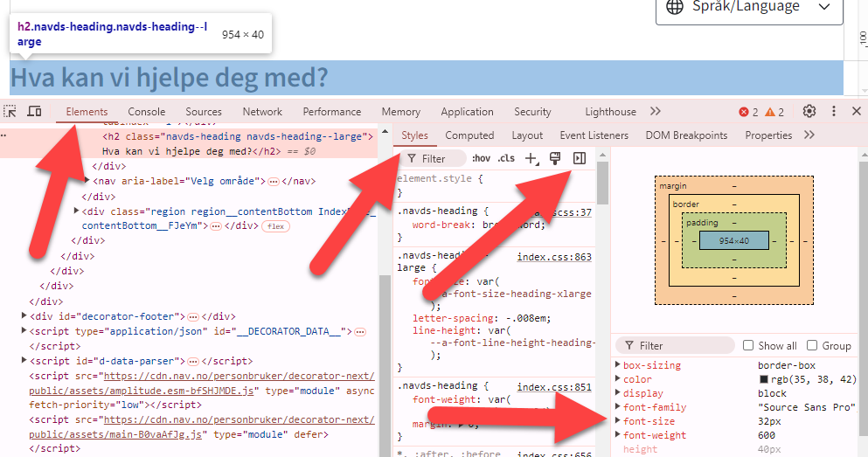Screen dimensions: 868x457
Task: Open the amplitude.esm script URL link
Action: [x=202, y=384]
